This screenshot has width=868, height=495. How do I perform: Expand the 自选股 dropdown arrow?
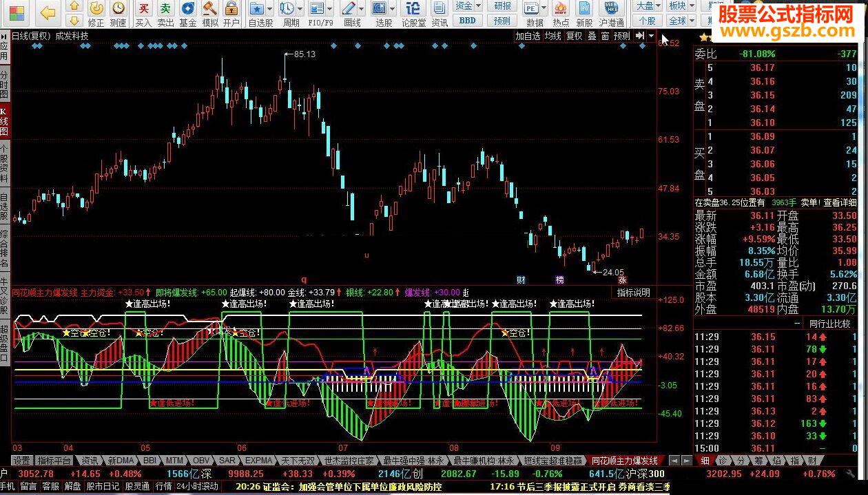pos(269,9)
